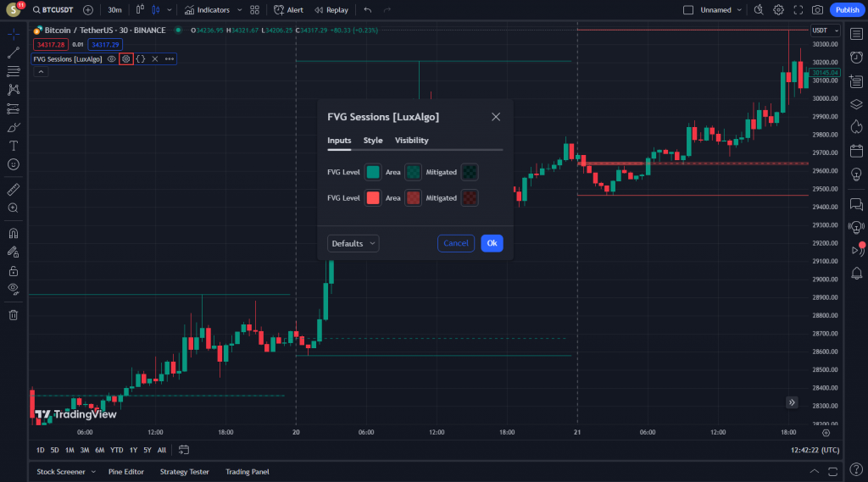Open the indicator templates grid icon

pos(254,10)
